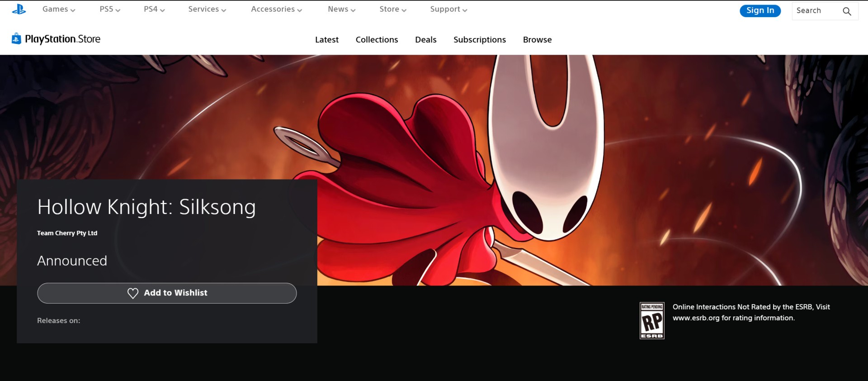The height and width of the screenshot is (381, 868).
Task: Open the Support dropdown menu
Action: coord(448,9)
